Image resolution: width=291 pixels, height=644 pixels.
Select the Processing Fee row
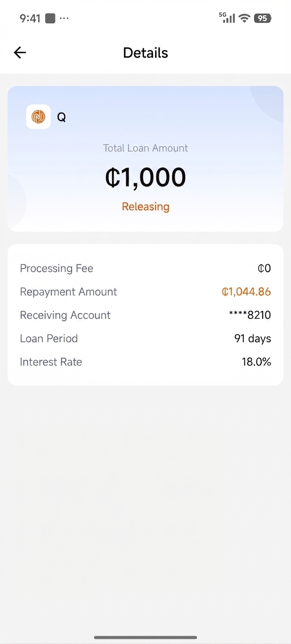[145, 268]
